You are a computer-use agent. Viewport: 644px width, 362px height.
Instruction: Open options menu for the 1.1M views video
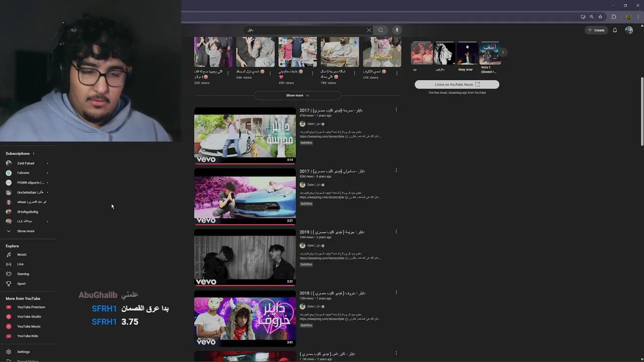tap(396, 353)
